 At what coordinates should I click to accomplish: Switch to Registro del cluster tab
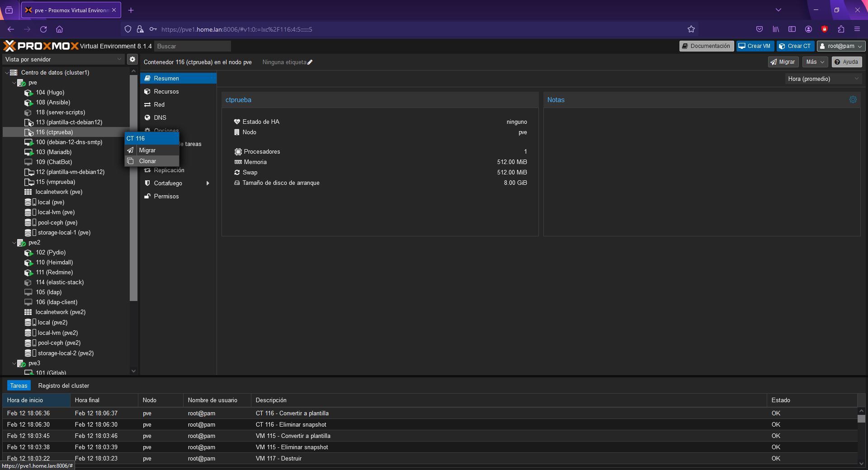tap(64, 385)
